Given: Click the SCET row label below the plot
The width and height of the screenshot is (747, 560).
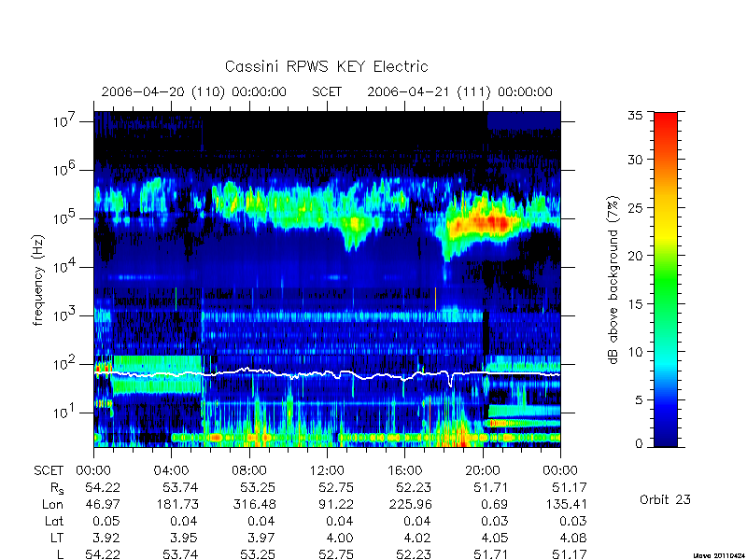Looking at the screenshot, I should (49, 470).
